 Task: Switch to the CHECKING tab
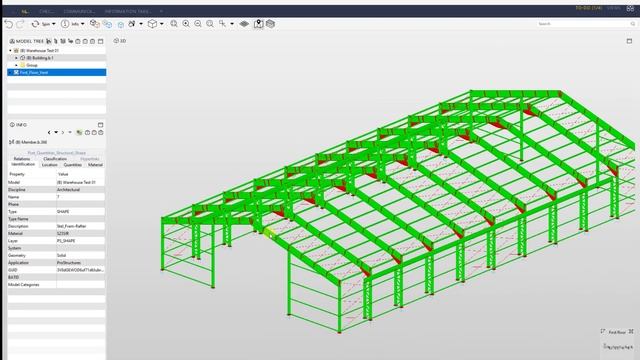(x=46, y=11)
